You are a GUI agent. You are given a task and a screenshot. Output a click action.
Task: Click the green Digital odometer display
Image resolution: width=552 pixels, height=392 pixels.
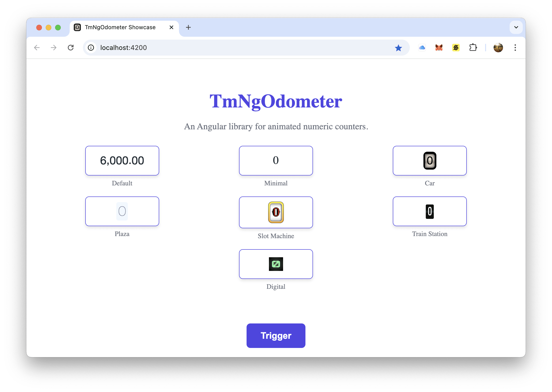click(x=276, y=264)
